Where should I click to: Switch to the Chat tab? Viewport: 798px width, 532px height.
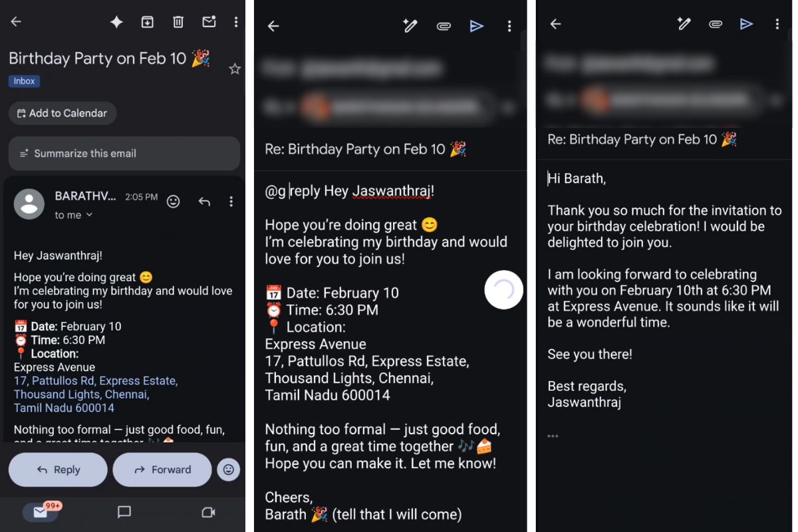tap(124, 512)
